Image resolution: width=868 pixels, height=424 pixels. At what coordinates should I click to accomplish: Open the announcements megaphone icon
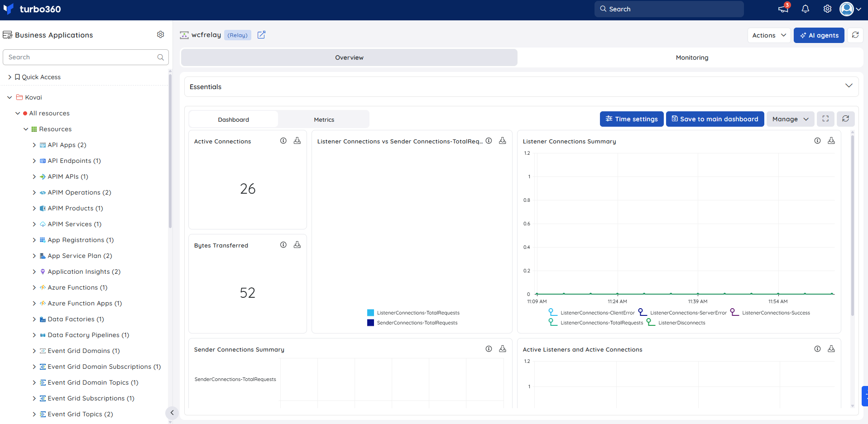[783, 9]
